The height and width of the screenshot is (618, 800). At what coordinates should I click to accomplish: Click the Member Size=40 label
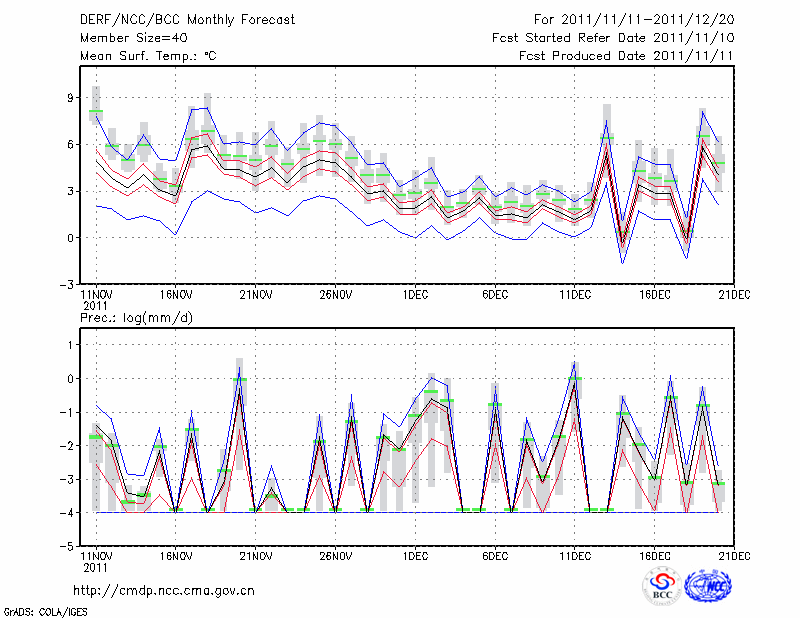point(126,37)
